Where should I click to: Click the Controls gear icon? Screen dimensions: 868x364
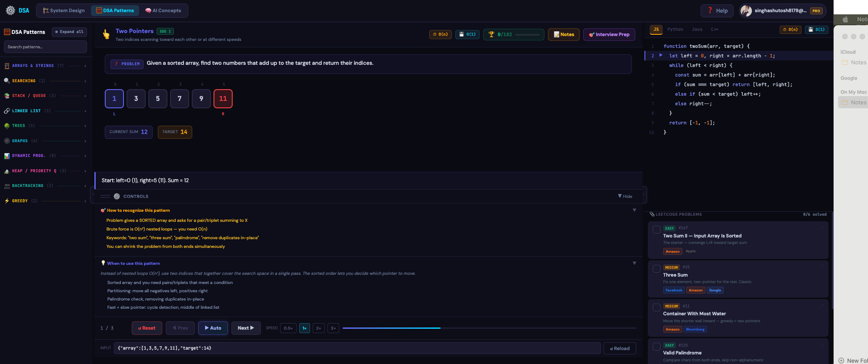[x=117, y=197]
